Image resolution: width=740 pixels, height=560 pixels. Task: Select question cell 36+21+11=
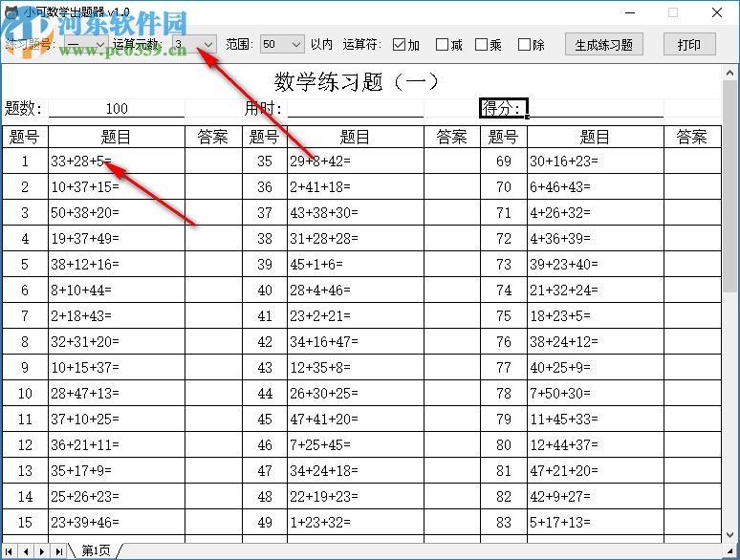click(117, 444)
